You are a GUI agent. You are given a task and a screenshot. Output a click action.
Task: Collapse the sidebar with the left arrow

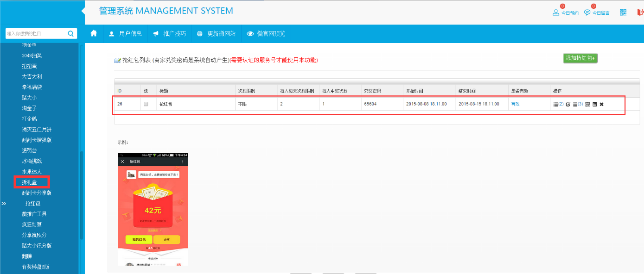[83, 11]
